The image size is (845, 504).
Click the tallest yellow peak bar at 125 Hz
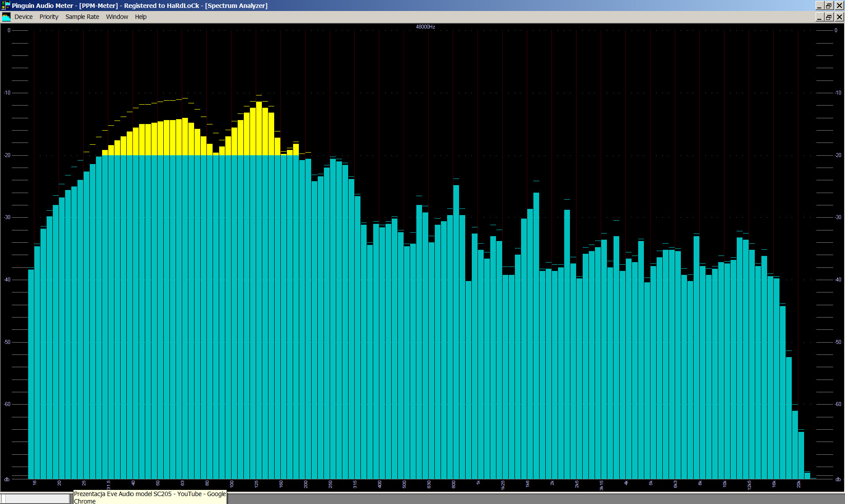pyautogui.click(x=259, y=128)
